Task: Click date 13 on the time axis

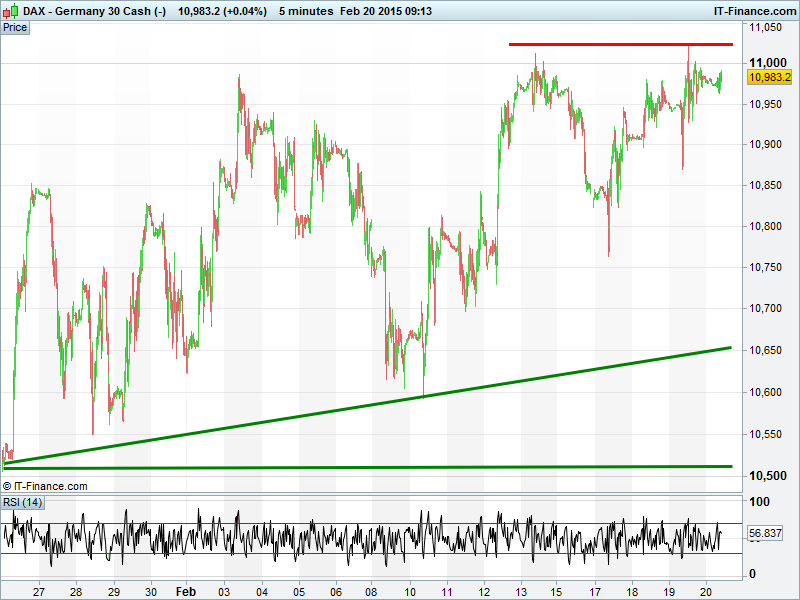Action: (x=520, y=591)
